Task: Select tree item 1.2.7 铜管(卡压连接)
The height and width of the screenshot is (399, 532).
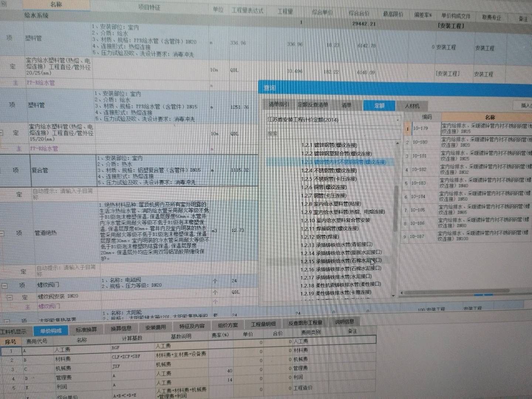Action: click(x=324, y=195)
